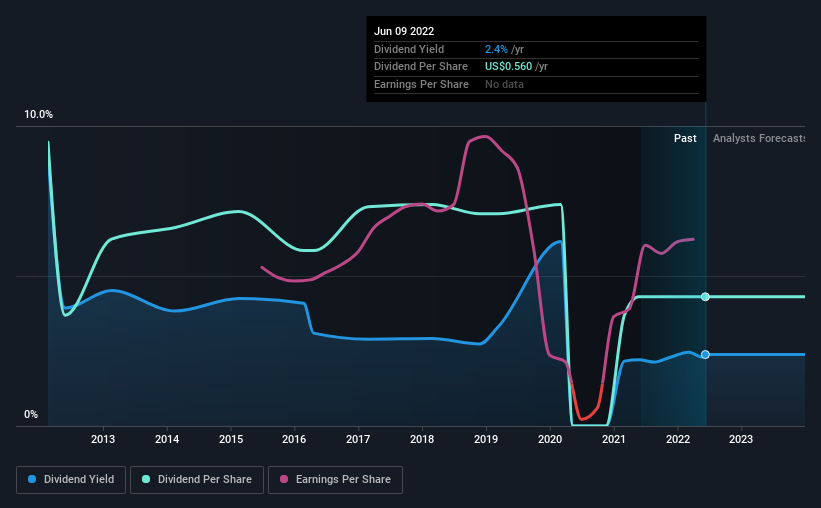Screen dimensions: 821x508
Task: Toggle the Dividend Per Share legend button
Action: point(197,479)
